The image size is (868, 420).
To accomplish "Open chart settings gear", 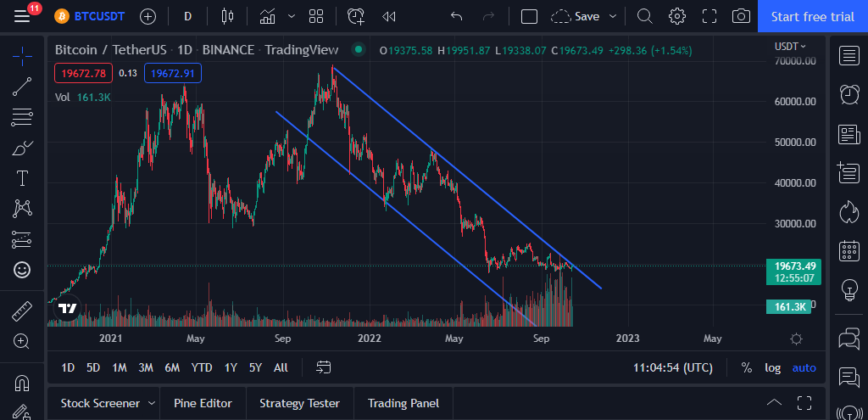I will pos(677,16).
